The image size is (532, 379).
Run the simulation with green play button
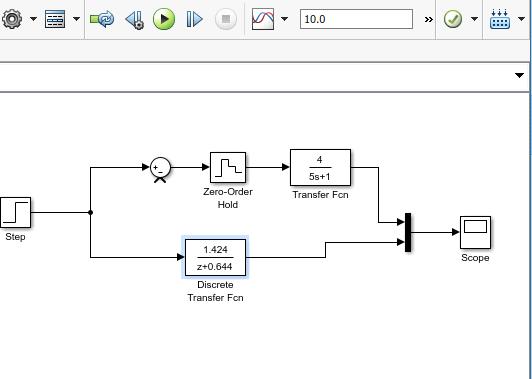coord(164,19)
